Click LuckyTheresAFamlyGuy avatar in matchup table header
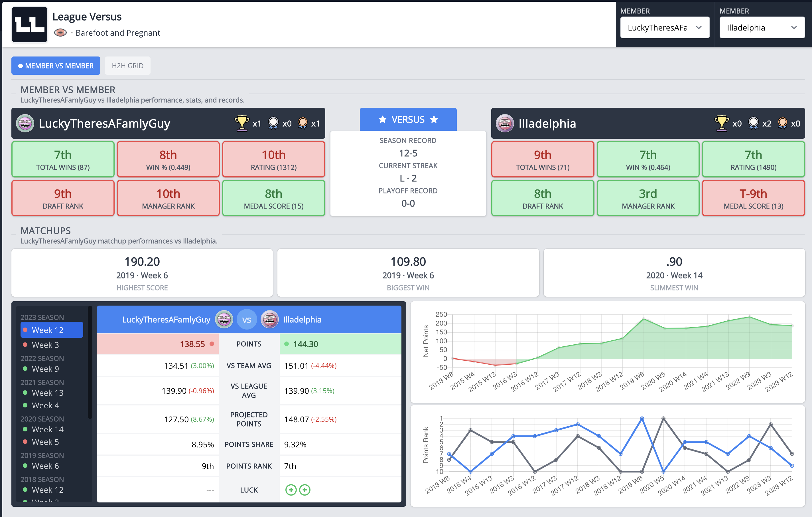 click(x=224, y=319)
